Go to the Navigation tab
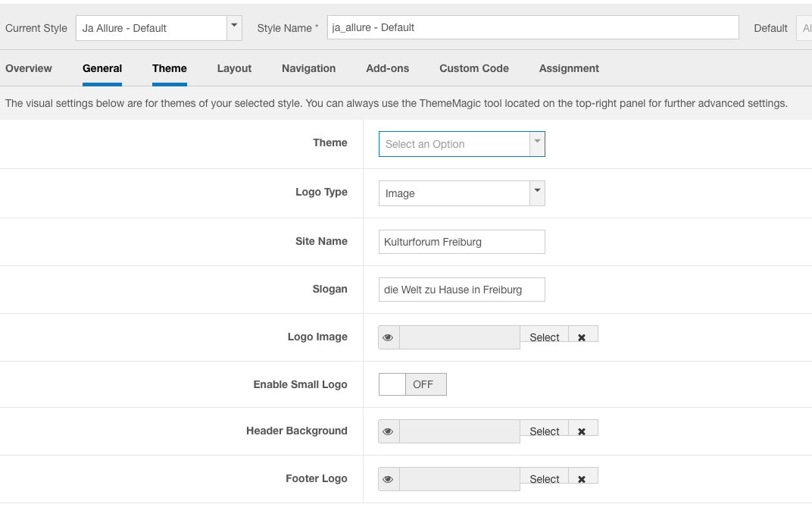Viewport: 812px width, 520px height. [x=308, y=68]
